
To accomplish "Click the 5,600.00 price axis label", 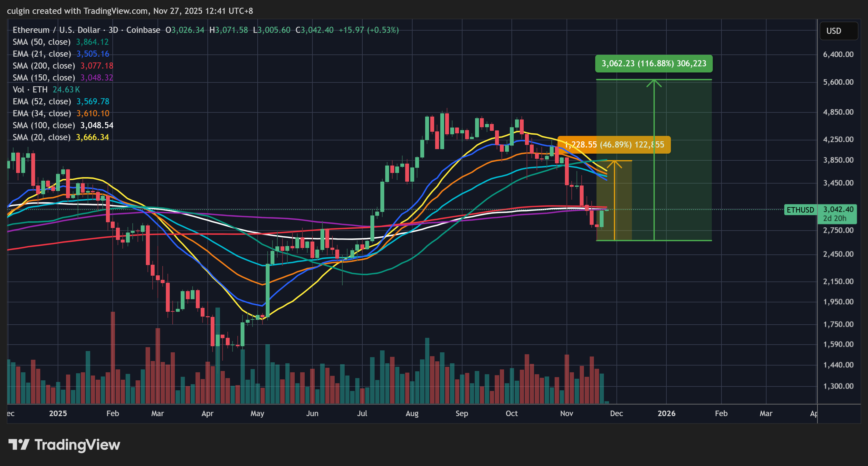I will pyautogui.click(x=838, y=82).
